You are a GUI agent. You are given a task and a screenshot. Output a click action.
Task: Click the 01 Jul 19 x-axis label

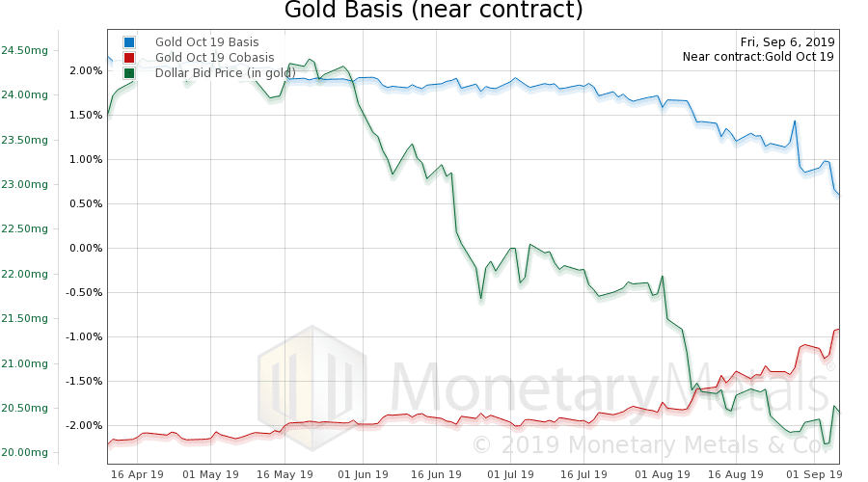click(x=510, y=474)
